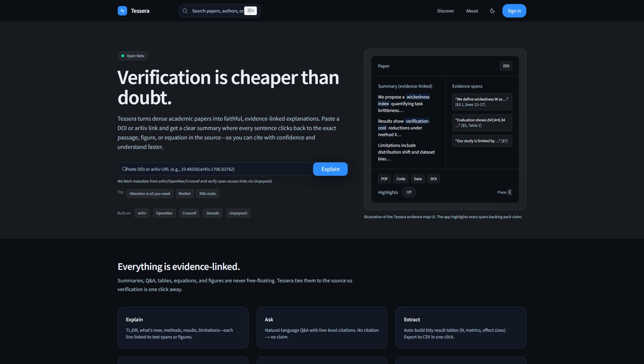Screen dimensions: 644x364
Task: Select evidence span 'Evaluation shows ΔVCA=0.34'
Action: click(482, 123)
